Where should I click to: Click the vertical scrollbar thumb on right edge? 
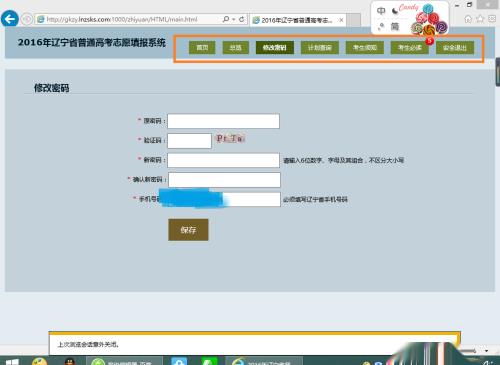click(498, 72)
